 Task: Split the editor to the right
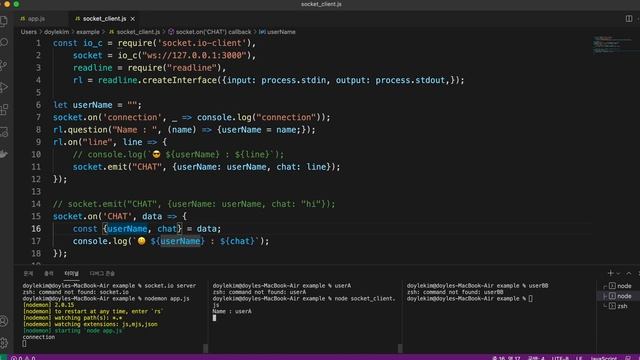tap(629, 19)
